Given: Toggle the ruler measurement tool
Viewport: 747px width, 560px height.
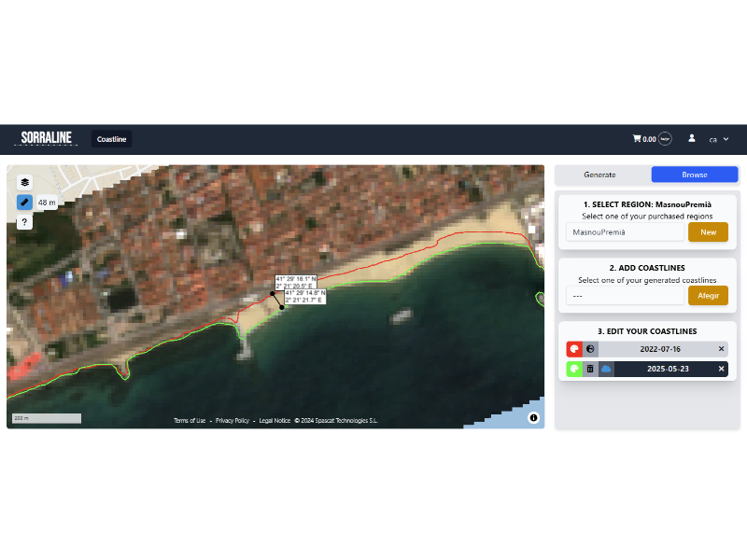Looking at the screenshot, I should pos(24,202).
